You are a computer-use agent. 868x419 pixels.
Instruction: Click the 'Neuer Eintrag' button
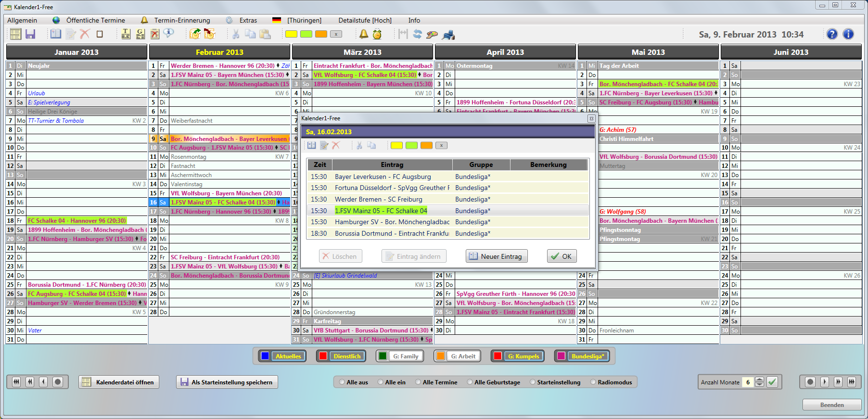point(497,256)
